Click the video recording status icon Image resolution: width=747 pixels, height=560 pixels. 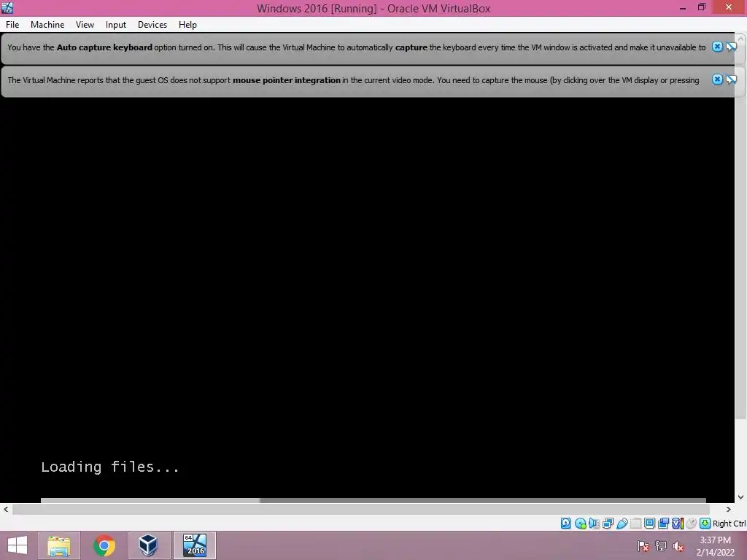click(663, 524)
